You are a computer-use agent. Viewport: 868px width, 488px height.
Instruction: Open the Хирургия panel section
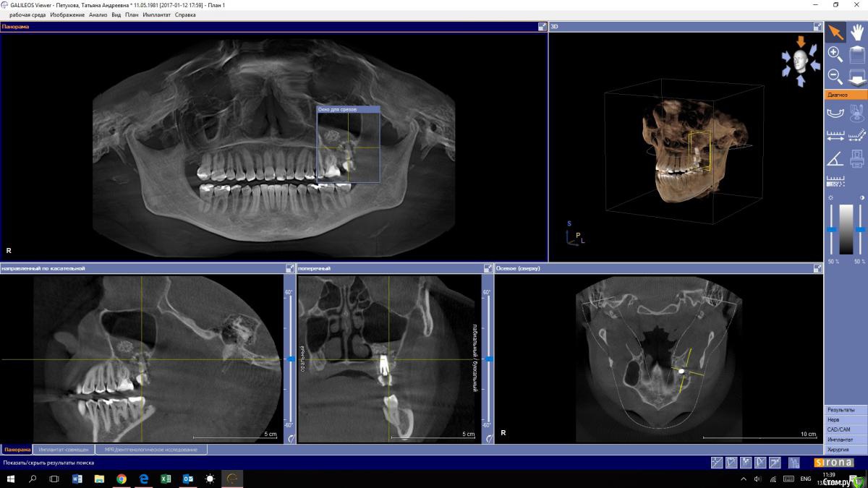(x=845, y=450)
